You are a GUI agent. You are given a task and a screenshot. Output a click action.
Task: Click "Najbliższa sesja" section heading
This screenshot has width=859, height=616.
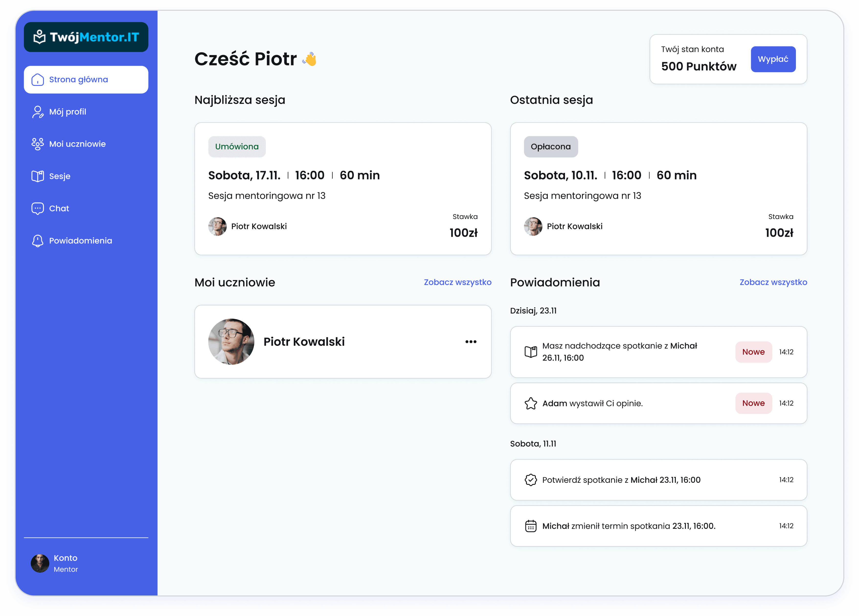coord(240,100)
